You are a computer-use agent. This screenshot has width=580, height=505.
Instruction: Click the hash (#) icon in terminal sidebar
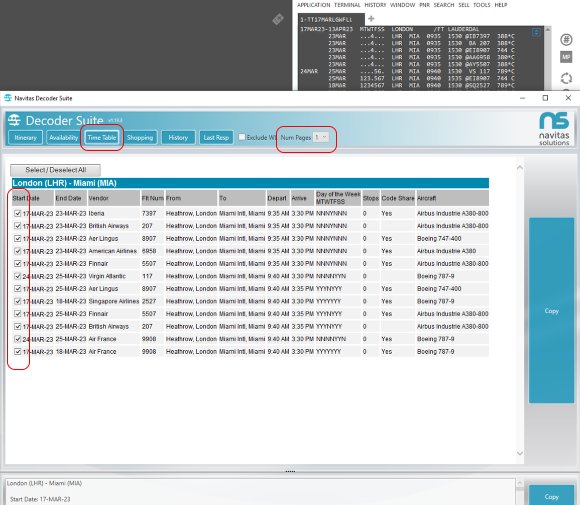click(566, 40)
